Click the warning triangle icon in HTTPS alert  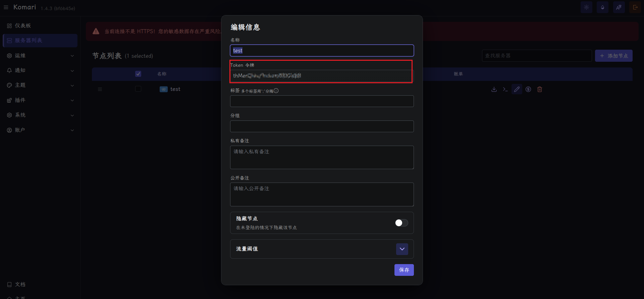coord(96,31)
